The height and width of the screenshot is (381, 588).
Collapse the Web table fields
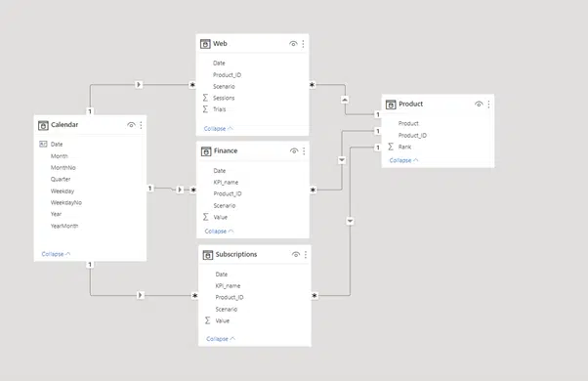click(x=218, y=129)
